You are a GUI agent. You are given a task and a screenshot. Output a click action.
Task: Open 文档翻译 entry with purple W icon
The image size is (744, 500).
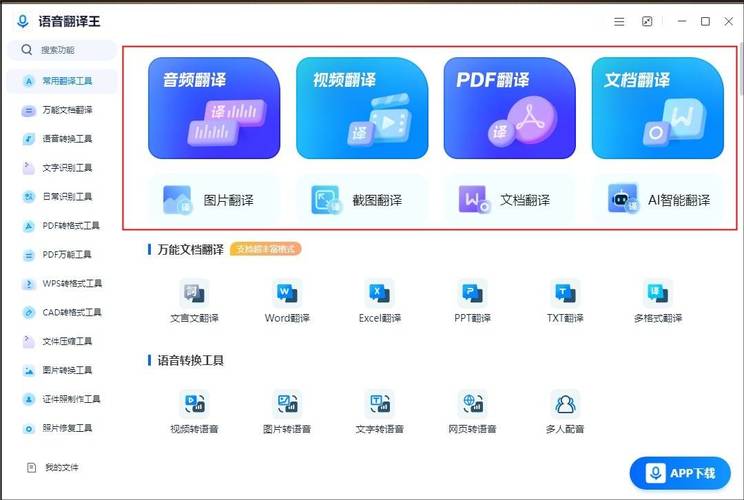pyautogui.click(x=510, y=200)
